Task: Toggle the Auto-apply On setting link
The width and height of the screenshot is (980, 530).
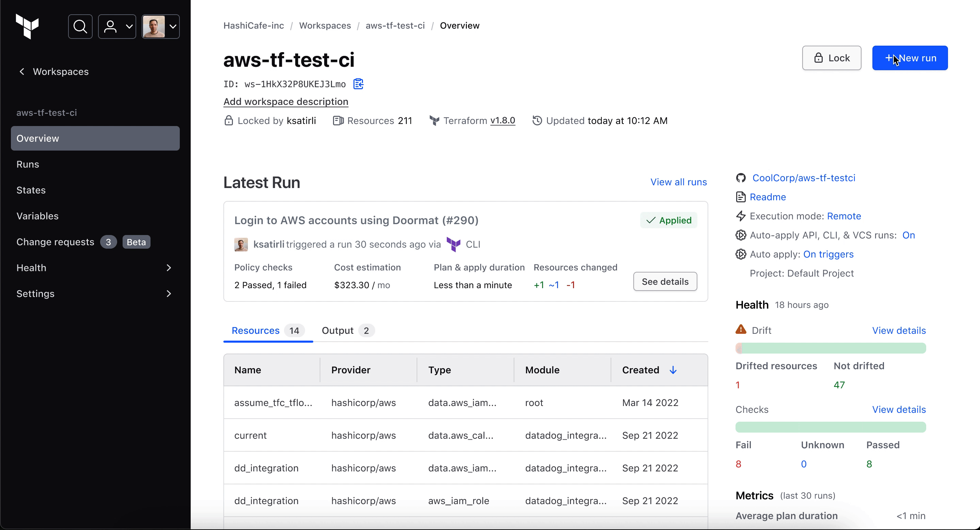Action: (908, 235)
